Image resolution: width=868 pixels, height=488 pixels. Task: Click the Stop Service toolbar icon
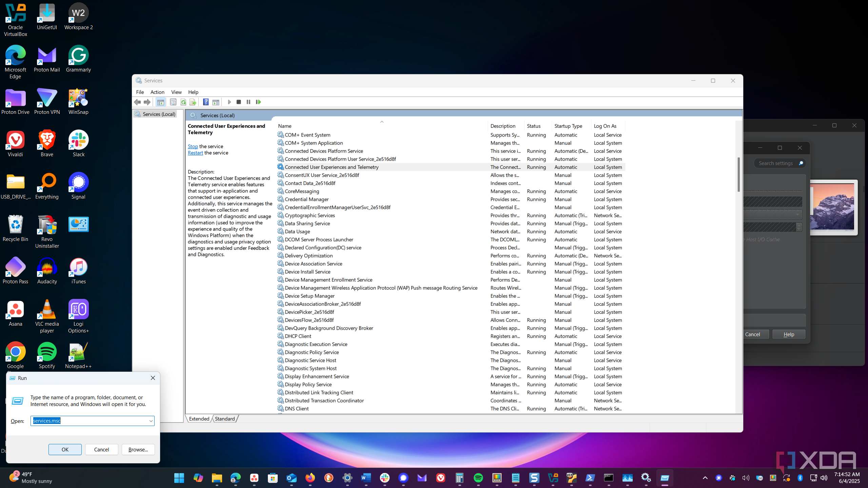pyautogui.click(x=239, y=102)
